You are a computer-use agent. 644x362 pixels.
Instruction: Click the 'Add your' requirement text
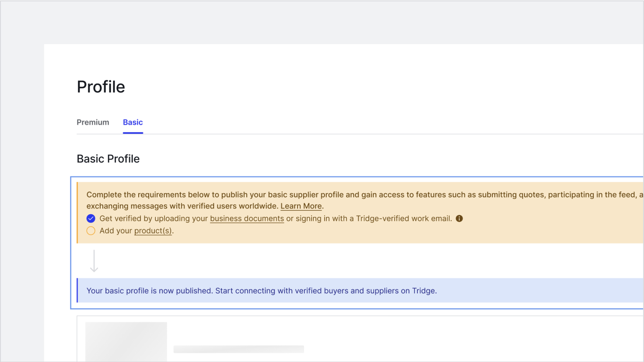pyautogui.click(x=115, y=231)
